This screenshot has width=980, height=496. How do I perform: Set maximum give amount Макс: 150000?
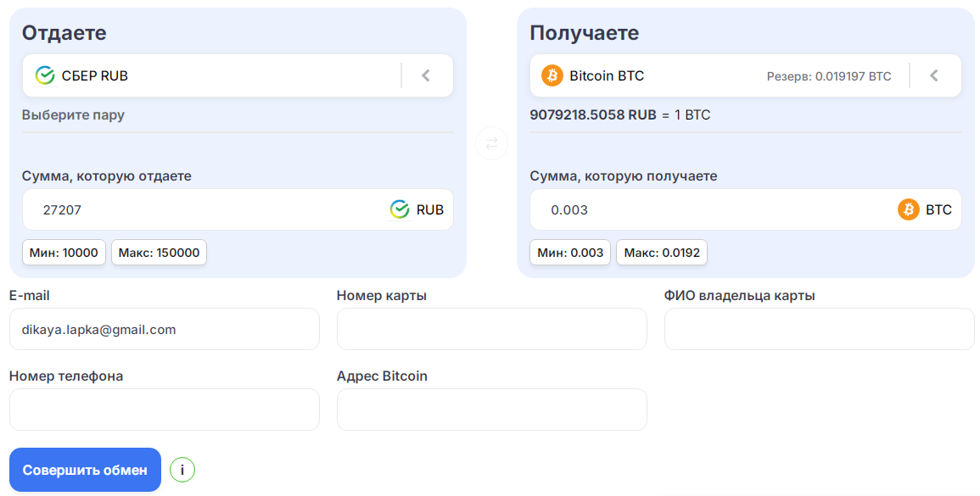tap(159, 253)
